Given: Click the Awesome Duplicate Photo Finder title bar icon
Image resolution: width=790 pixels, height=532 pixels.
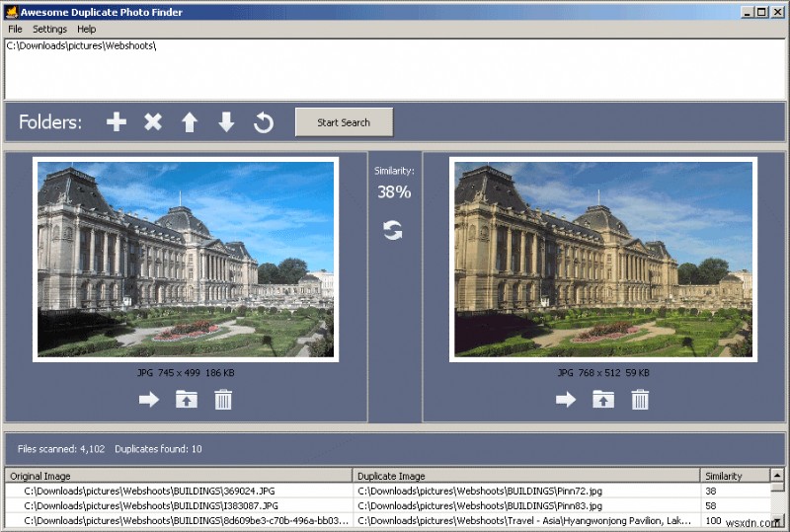Looking at the screenshot, I should (x=11, y=12).
